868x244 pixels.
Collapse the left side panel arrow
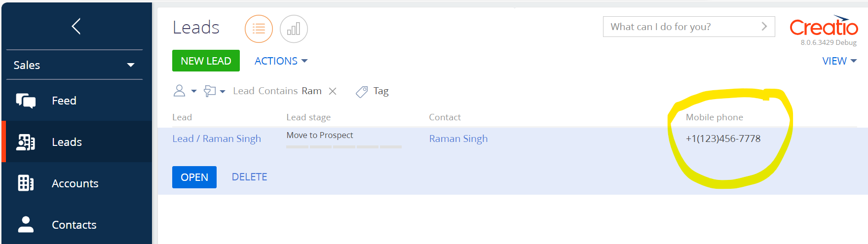tap(76, 26)
